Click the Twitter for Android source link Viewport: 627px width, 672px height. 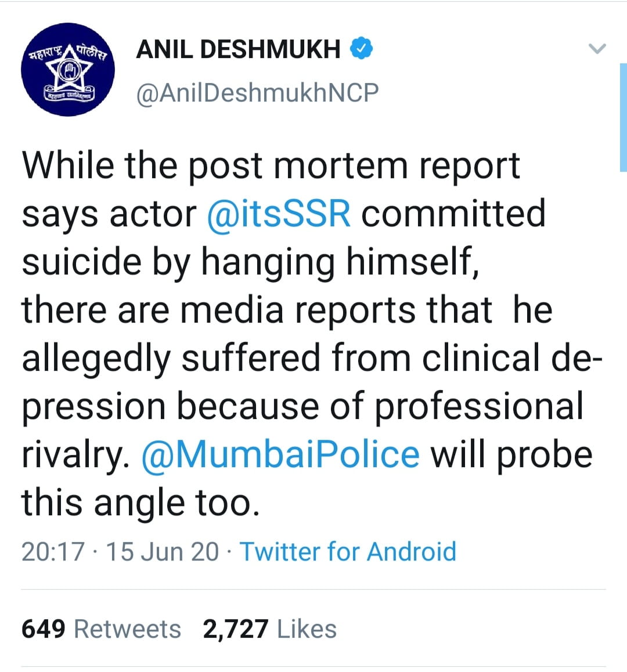click(x=348, y=551)
